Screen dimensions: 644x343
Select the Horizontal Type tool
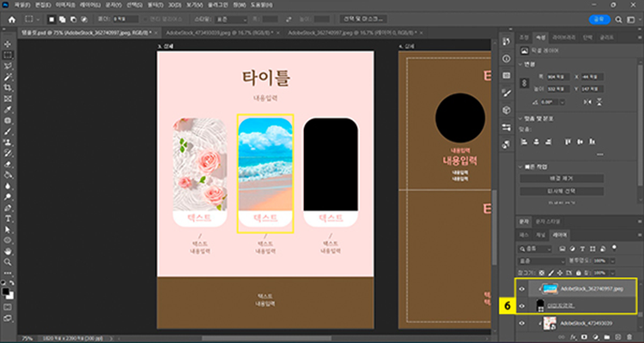tap(8, 219)
